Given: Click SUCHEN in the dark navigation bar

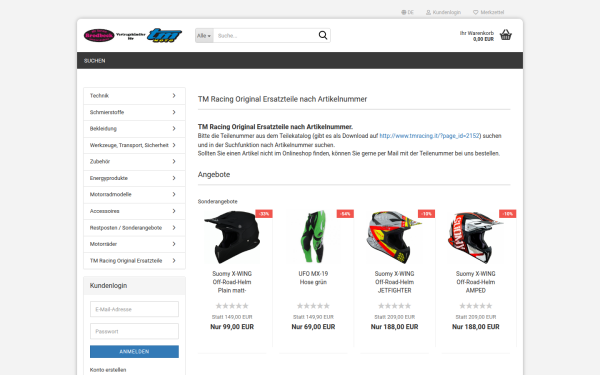Looking at the screenshot, I should [x=95, y=60].
